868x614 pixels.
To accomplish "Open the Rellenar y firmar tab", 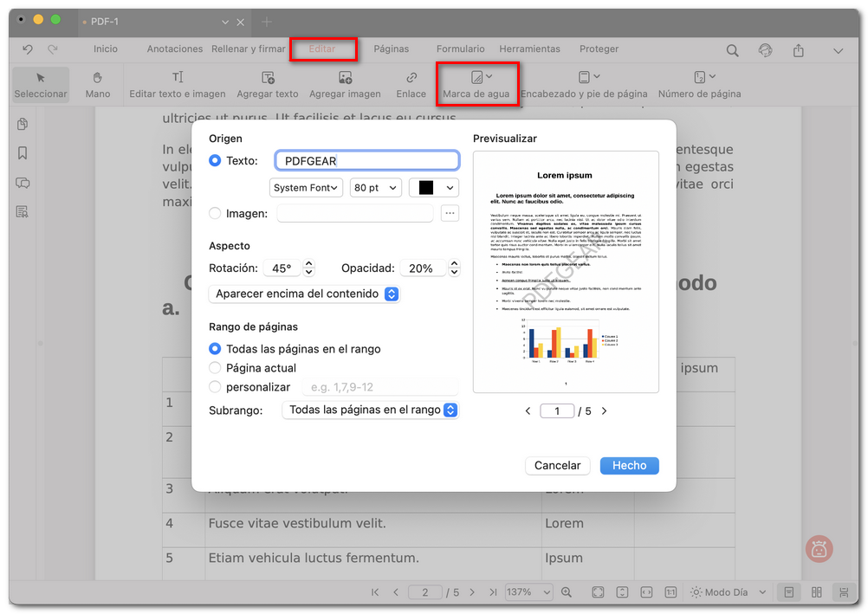I will tap(248, 48).
